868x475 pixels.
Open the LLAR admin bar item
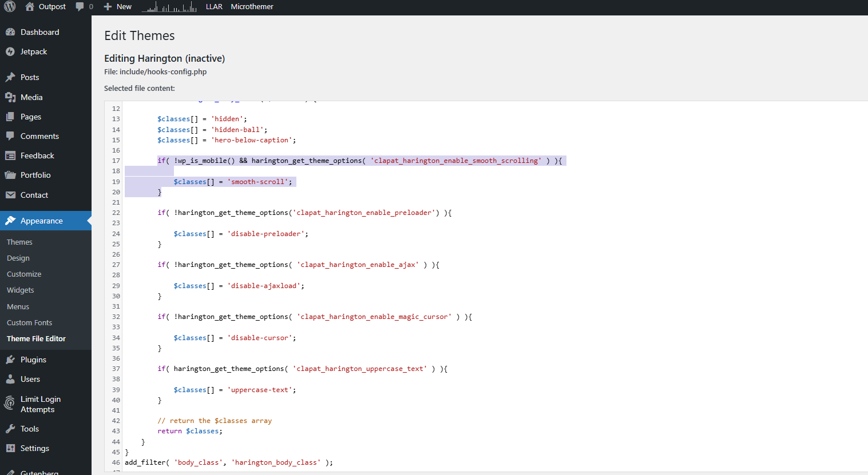(x=214, y=7)
